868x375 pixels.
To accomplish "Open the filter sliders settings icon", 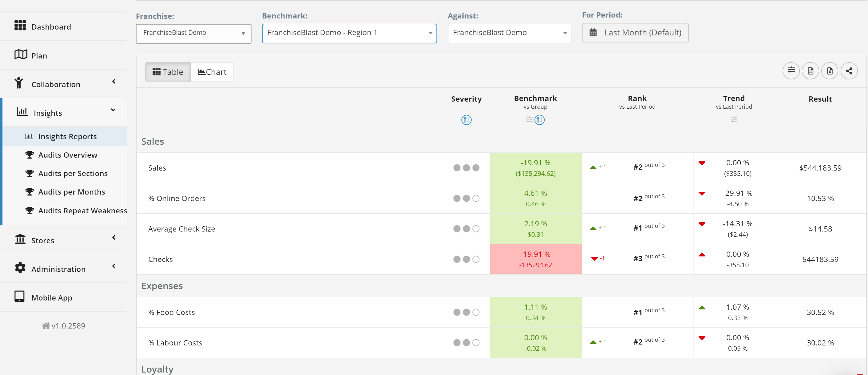I will pos(791,71).
